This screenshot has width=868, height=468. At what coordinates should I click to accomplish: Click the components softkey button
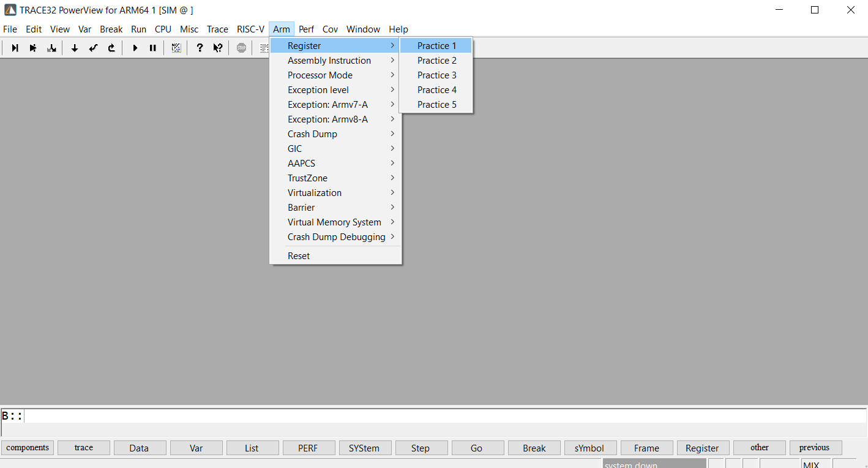[x=28, y=448]
